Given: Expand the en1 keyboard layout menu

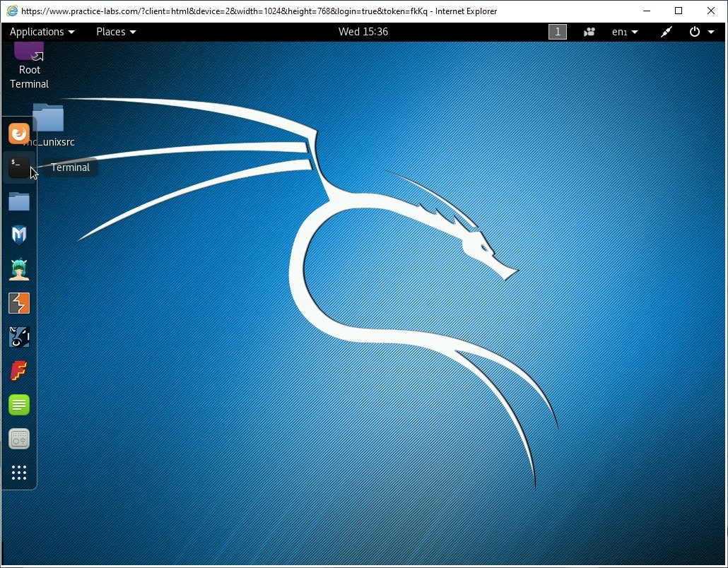Looking at the screenshot, I should click(x=625, y=32).
